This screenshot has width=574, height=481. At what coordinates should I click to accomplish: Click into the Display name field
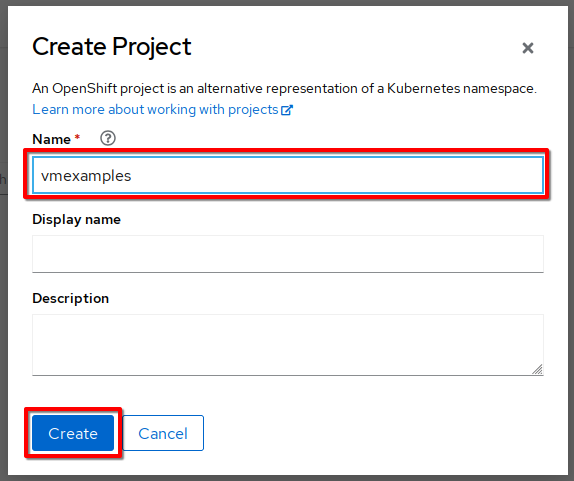pos(288,254)
